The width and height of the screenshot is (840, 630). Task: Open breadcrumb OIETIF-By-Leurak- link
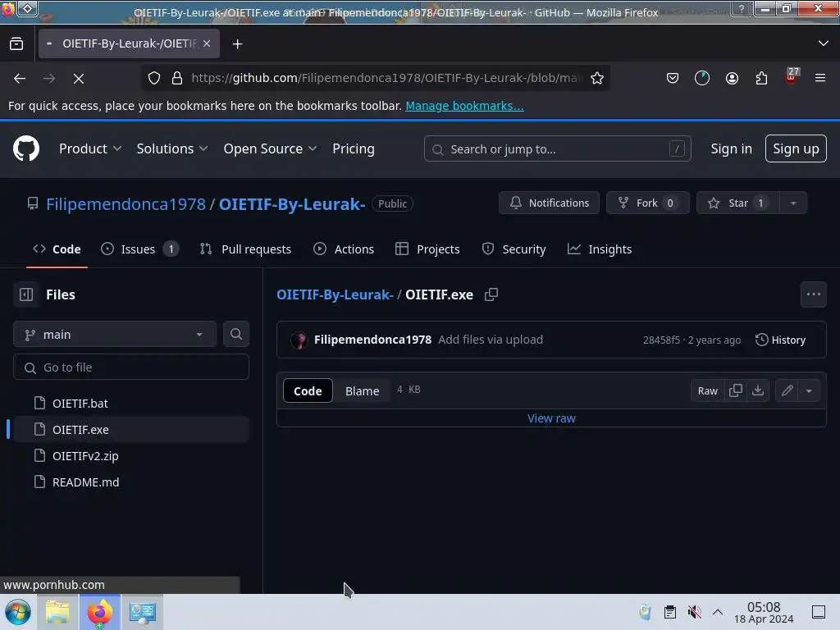[335, 294]
